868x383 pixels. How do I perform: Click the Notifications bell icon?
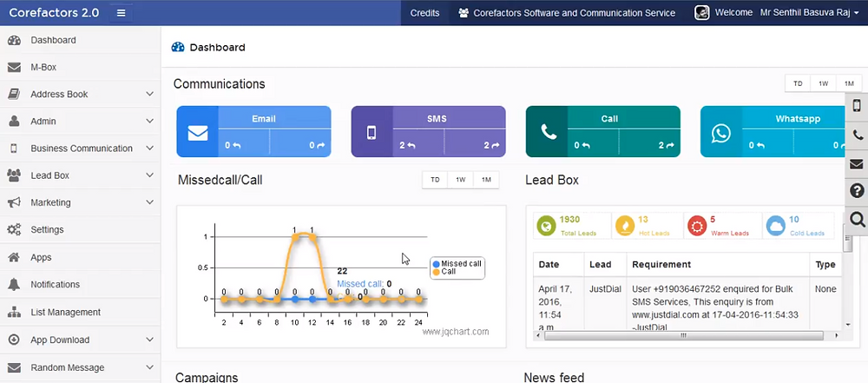14,284
